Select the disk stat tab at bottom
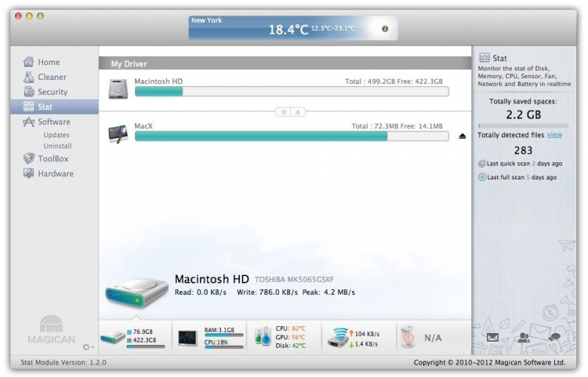Screen dimensions: 588x377 click(x=135, y=338)
